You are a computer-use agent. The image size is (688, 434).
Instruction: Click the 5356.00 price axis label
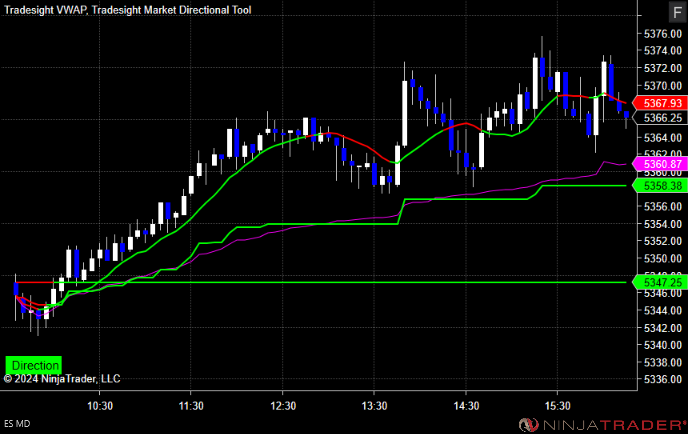663,206
